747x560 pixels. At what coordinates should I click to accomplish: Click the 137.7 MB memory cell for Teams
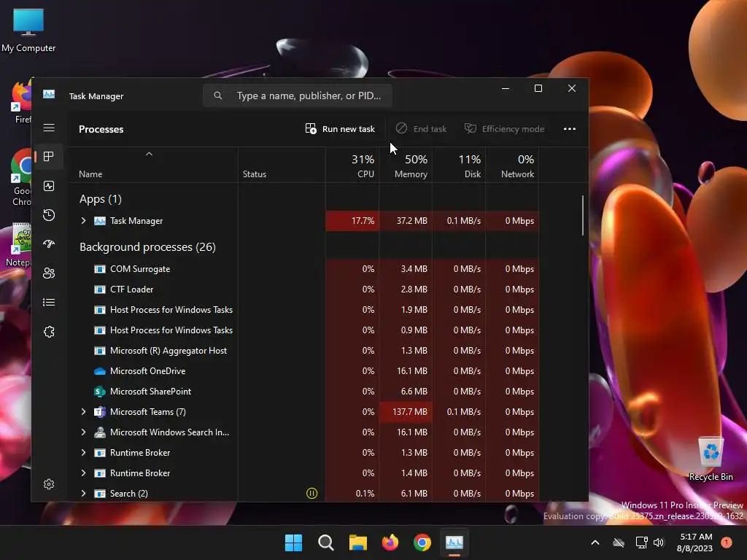click(406, 412)
